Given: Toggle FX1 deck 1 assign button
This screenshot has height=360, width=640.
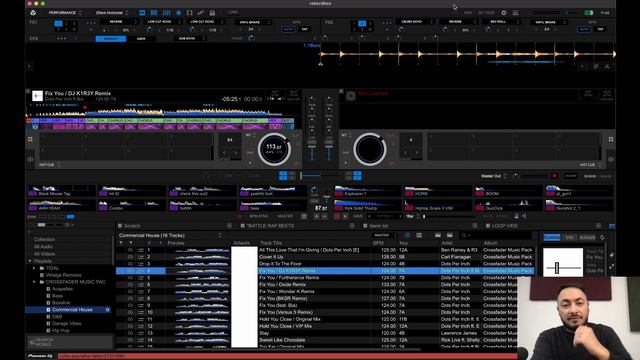Looking at the screenshot, I should tap(58, 24).
